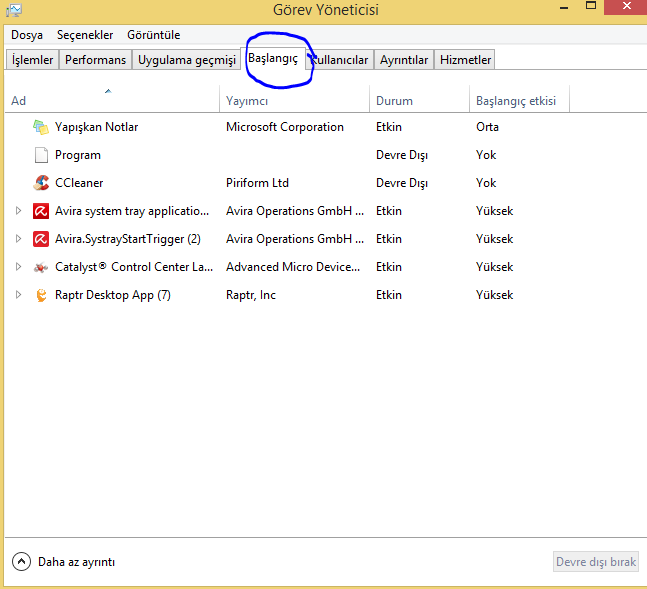
Task: Maximize the Görev Yöneticisi window
Action: (x=591, y=6)
